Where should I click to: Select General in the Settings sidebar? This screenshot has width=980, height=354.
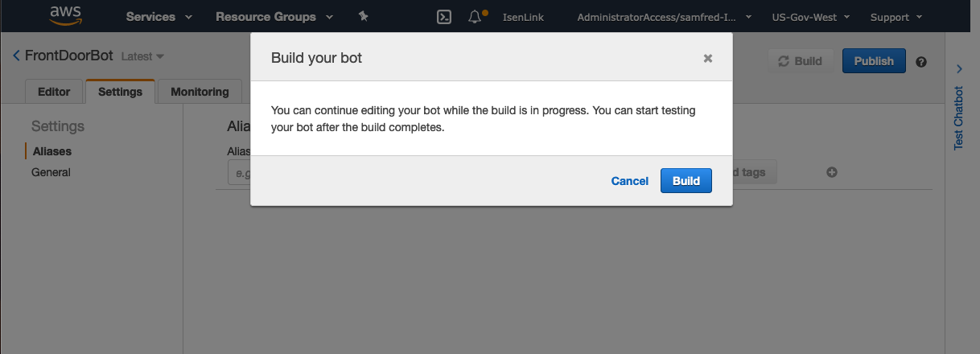tap(51, 172)
